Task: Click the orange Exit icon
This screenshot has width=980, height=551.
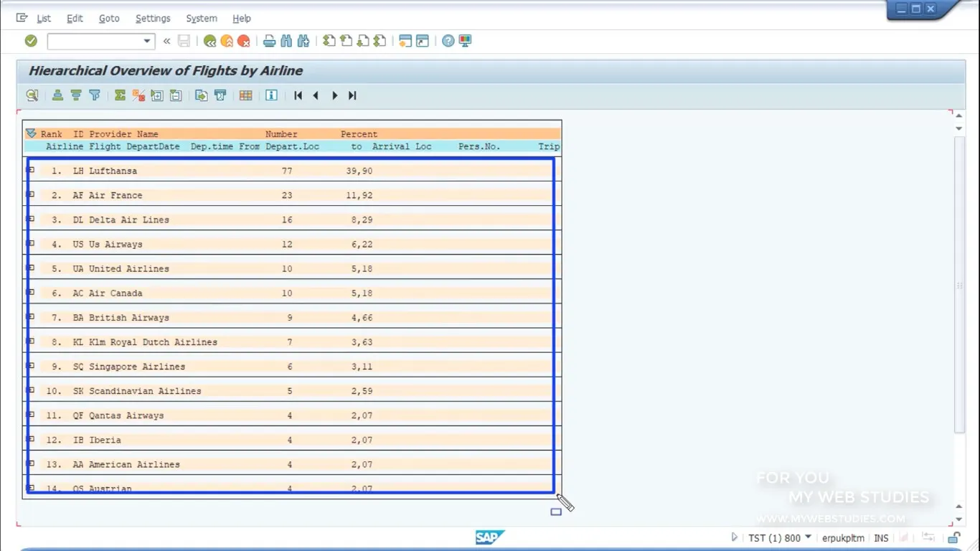Action: pyautogui.click(x=227, y=41)
